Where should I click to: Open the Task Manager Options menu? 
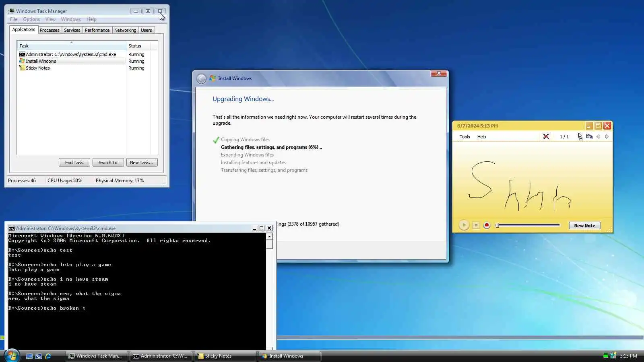31,19
